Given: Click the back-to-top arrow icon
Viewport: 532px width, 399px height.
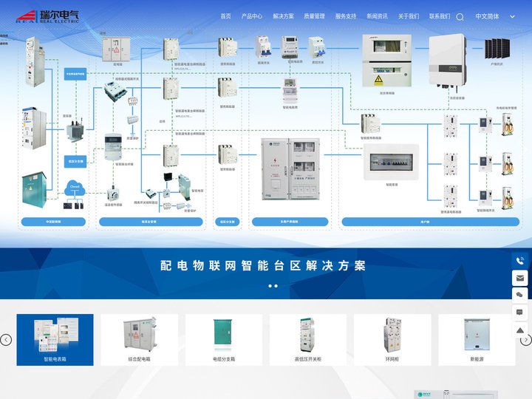Looking at the screenshot, I should pyautogui.click(x=519, y=330).
